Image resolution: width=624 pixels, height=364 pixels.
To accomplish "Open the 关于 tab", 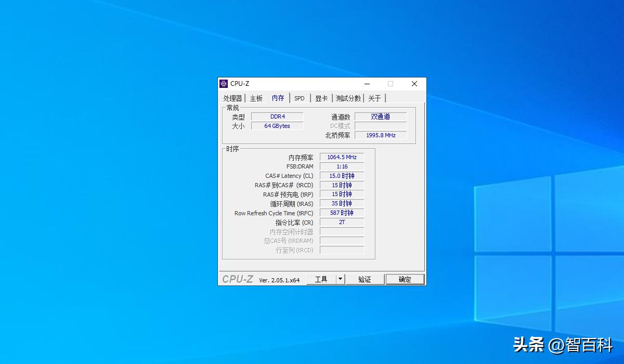I will coord(374,98).
